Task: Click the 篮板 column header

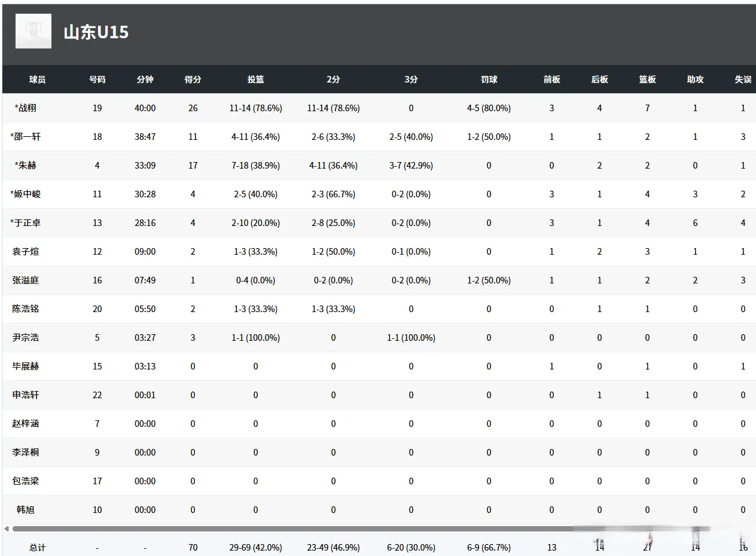Action: [647, 80]
